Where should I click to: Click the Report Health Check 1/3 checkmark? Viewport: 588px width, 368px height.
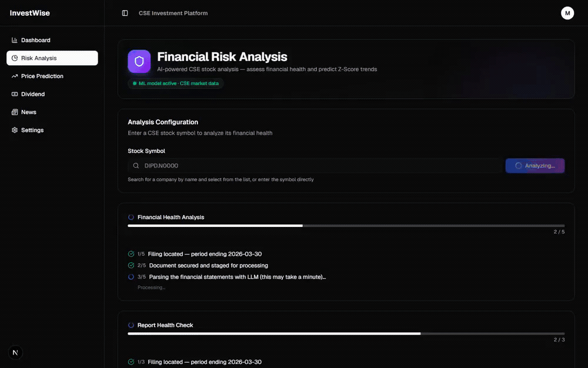131,362
